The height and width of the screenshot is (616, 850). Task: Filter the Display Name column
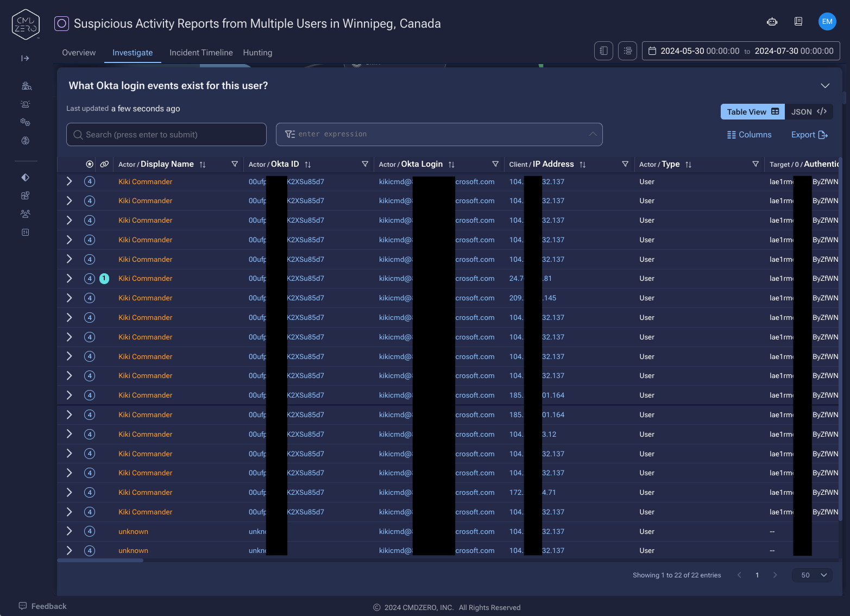coord(235,164)
